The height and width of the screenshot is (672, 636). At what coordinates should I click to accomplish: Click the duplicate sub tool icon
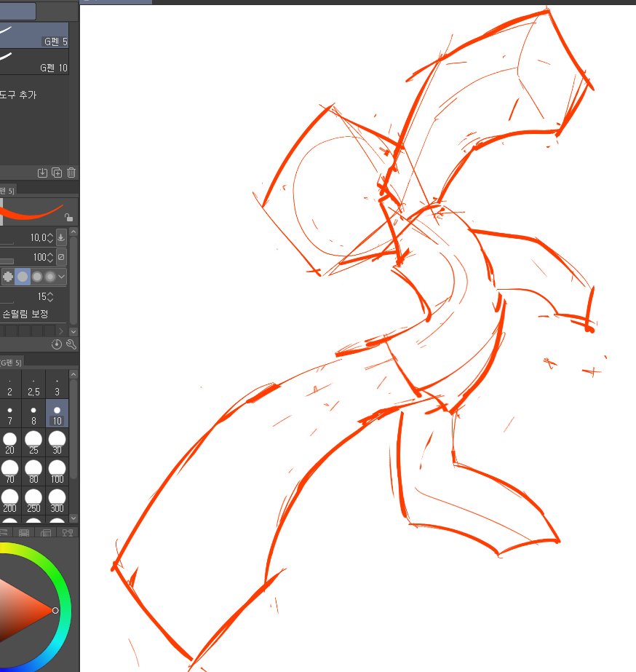[x=57, y=173]
